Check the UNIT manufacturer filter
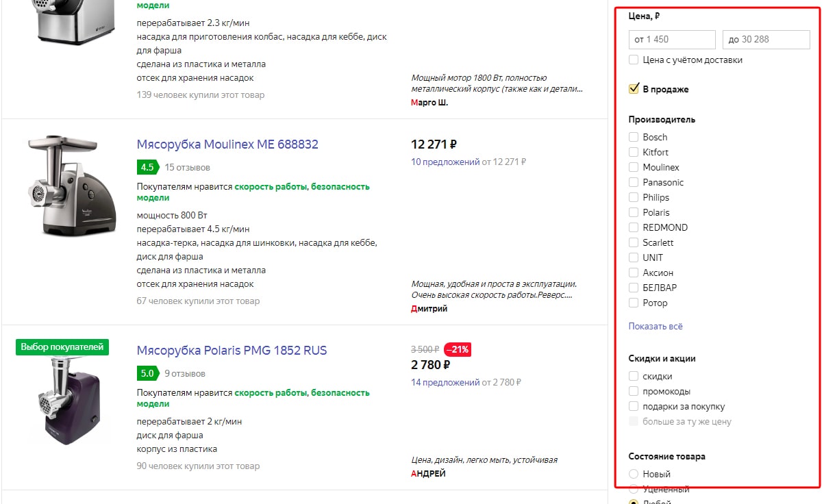Image resolution: width=824 pixels, height=504 pixels. 634,257
